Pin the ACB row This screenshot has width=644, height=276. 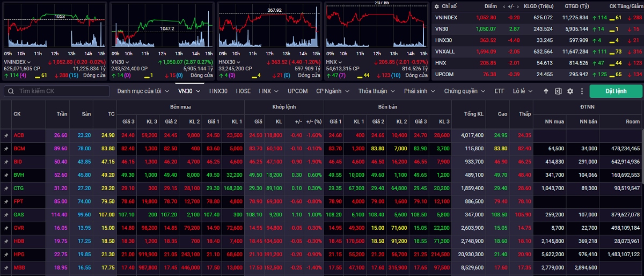point(6,135)
